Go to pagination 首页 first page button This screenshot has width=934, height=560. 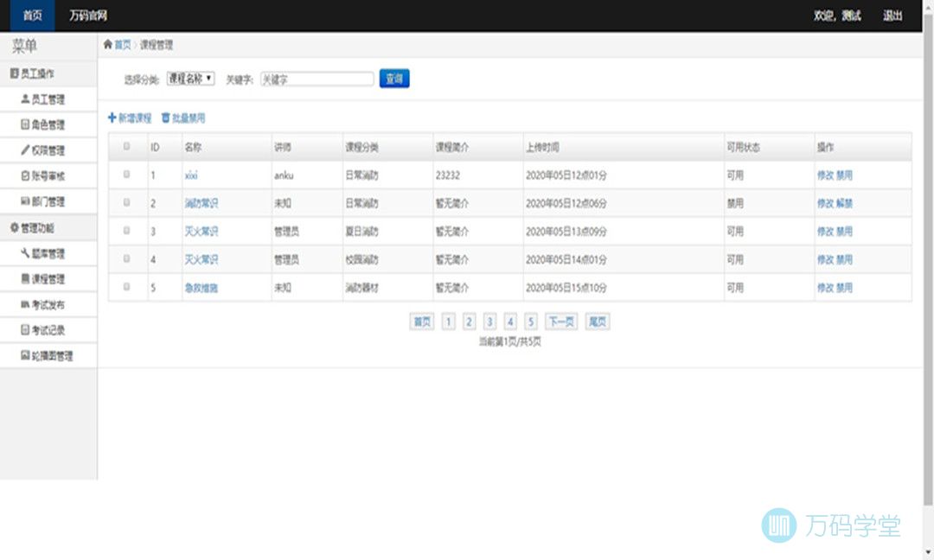click(422, 322)
